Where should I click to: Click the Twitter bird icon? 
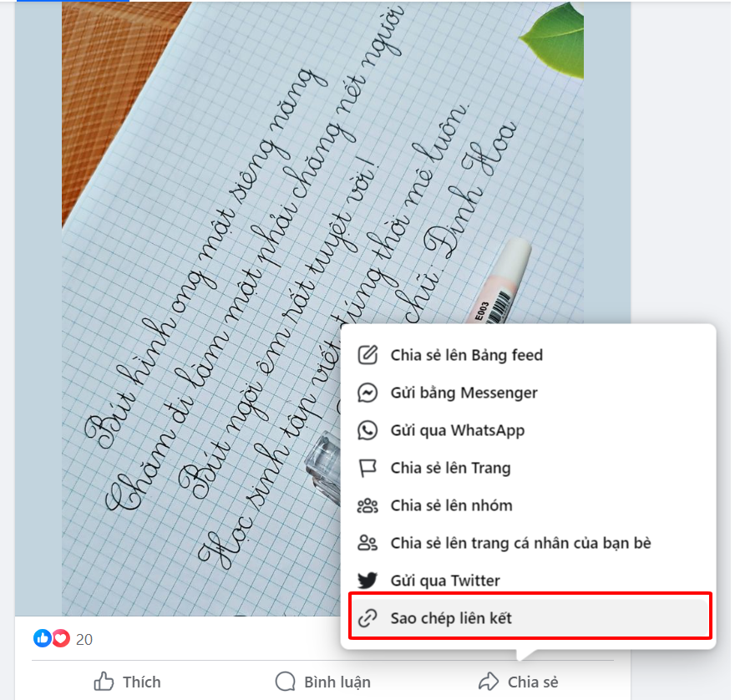(367, 581)
